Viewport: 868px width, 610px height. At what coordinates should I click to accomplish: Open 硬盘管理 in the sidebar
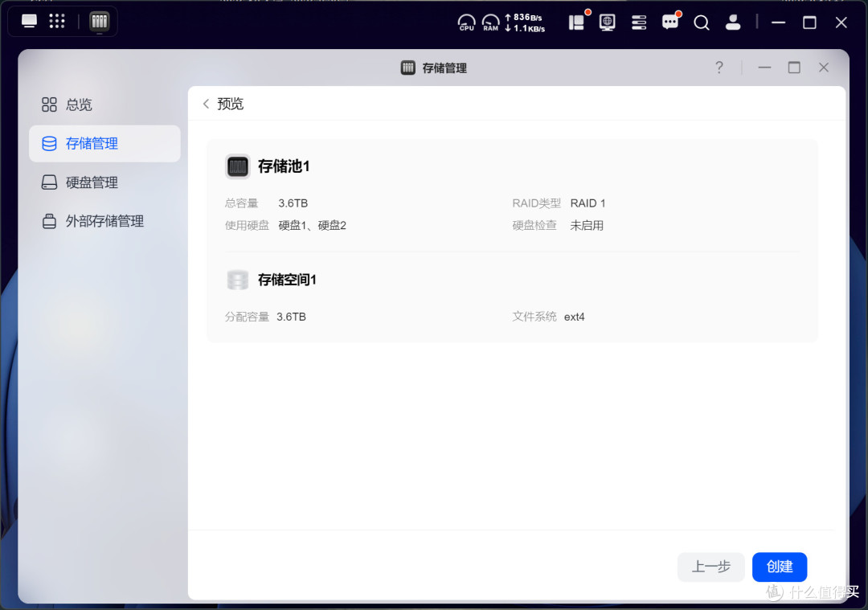tap(104, 182)
